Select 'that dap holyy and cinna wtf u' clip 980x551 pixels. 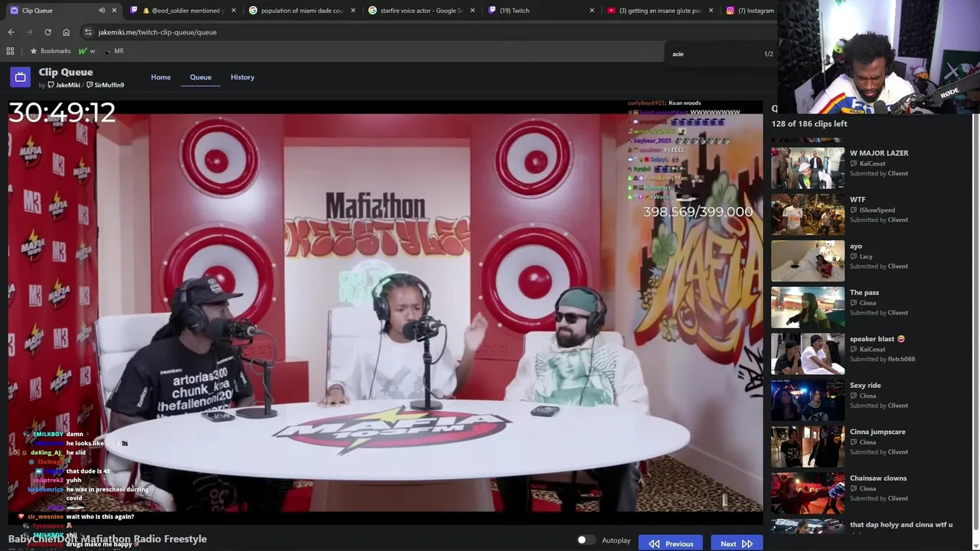click(901, 525)
